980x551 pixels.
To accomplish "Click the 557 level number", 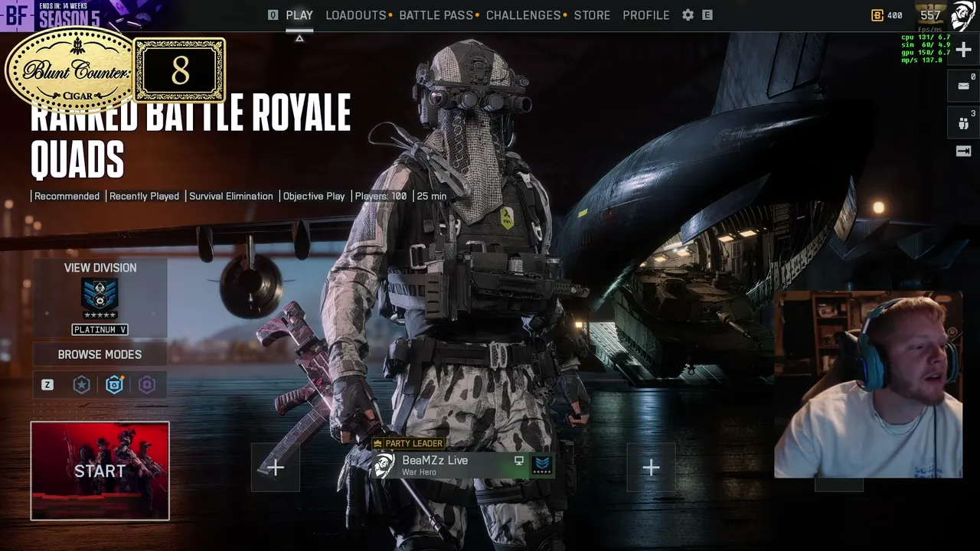I will click(x=930, y=15).
